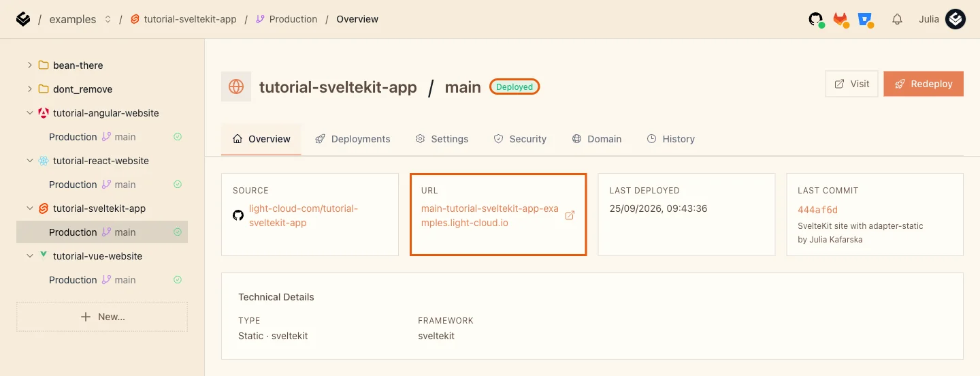Viewport: 980px width, 376px height.
Task: Click the Deployed status badge
Action: point(514,87)
